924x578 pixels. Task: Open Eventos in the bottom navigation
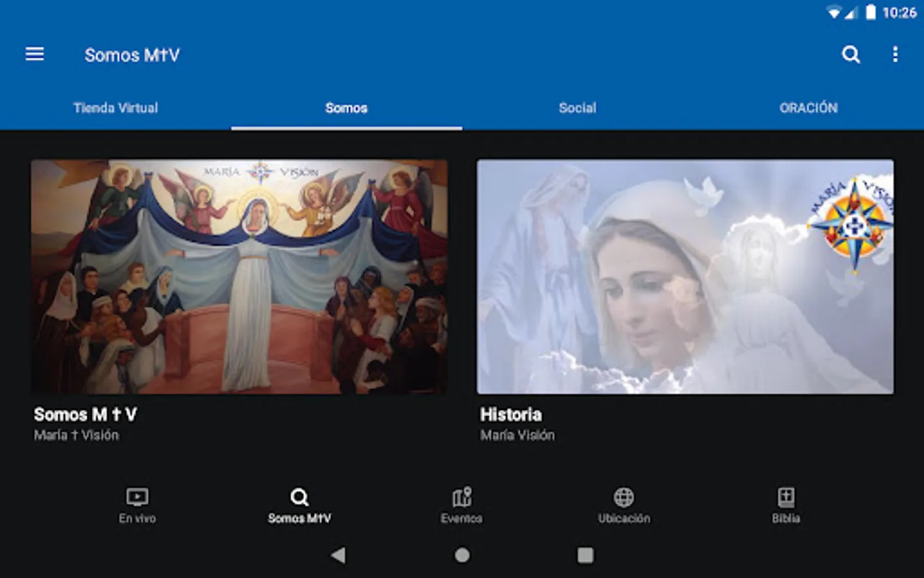461,506
